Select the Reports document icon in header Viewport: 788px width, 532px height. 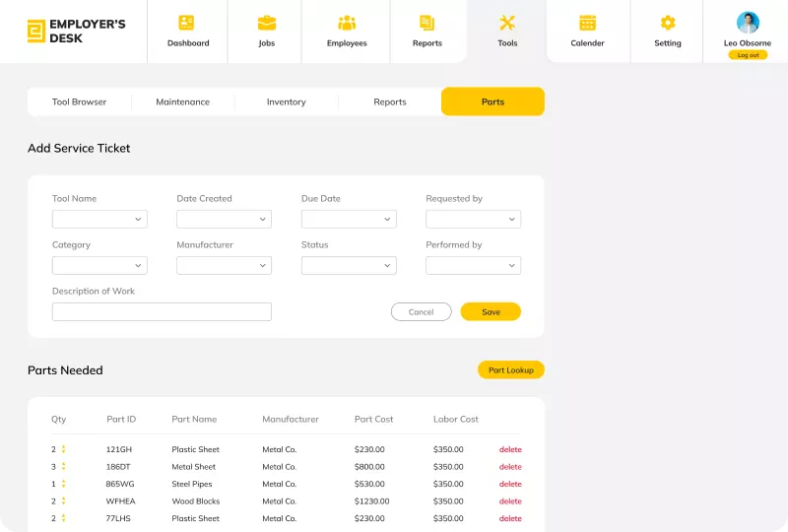(427, 23)
